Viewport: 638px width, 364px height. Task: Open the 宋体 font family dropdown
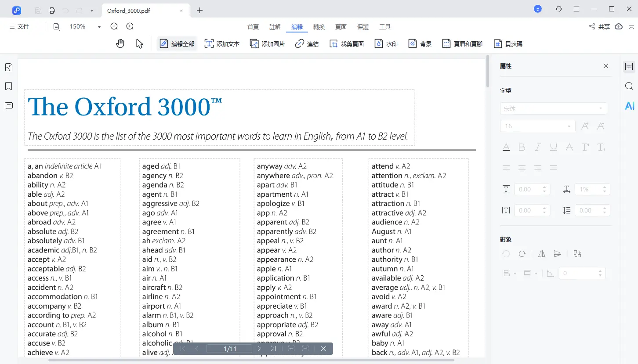pyautogui.click(x=553, y=108)
